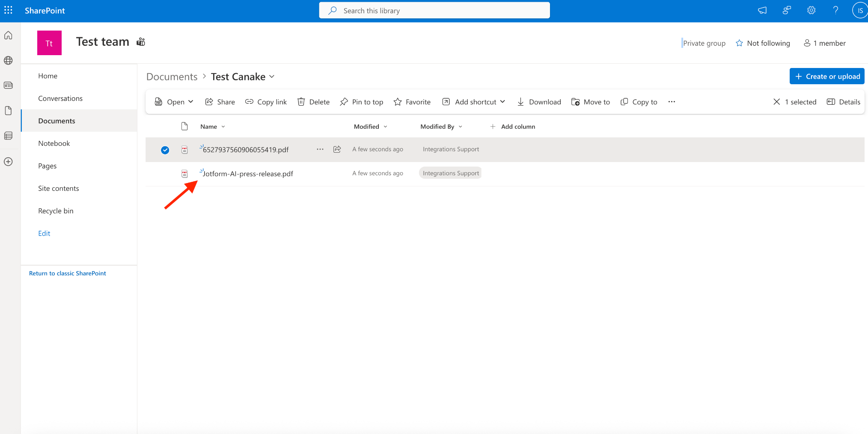Click the Create or upload button

tap(826, 76)
